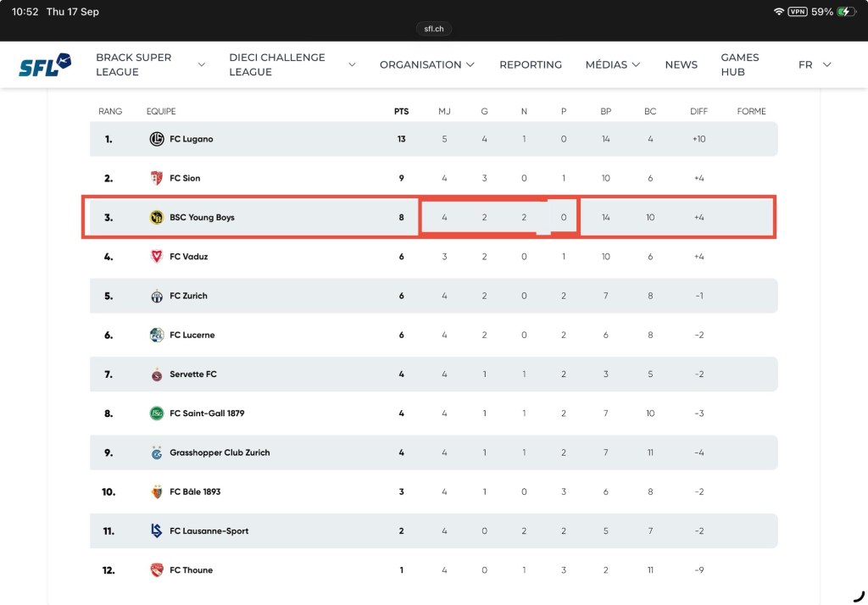Click the FC Thoune crest icon
Screen dimensions: 868x605
(x=157, y=570)
